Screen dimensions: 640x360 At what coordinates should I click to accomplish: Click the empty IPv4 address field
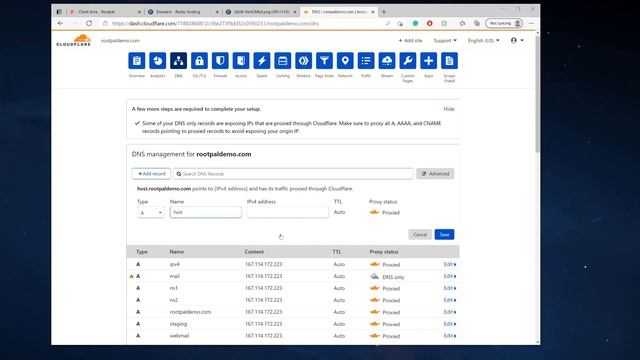[x=287, y=212]
